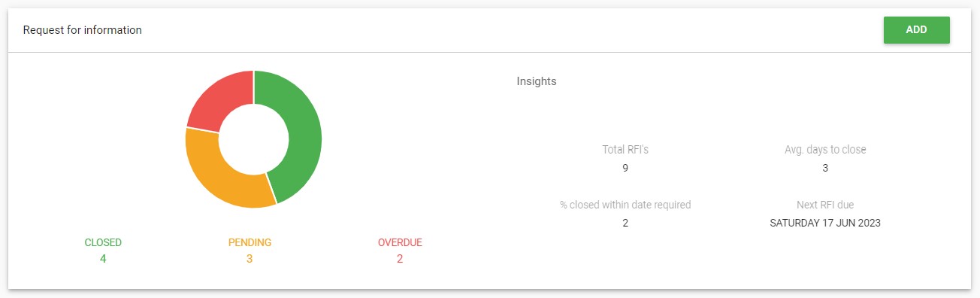Click the Next RFI due label

click(x=825, y=205)
